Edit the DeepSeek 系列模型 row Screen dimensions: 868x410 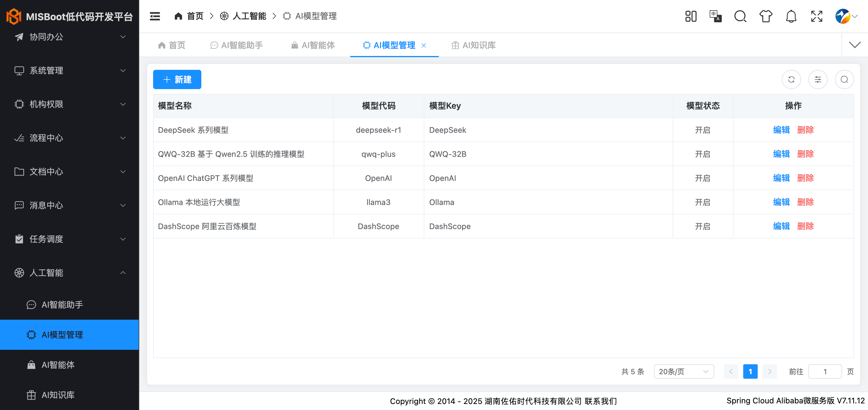point(781,130)
